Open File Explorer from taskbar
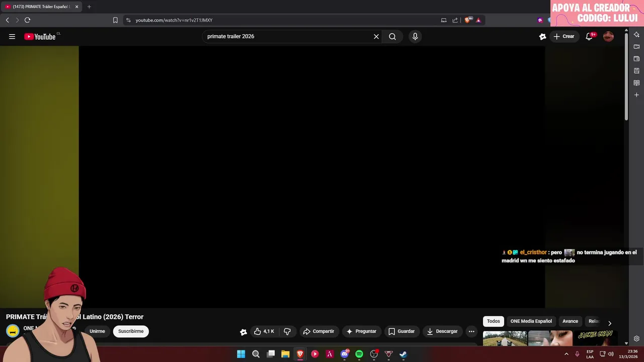This screenshot has height=362, width=644. pos(285,354)
